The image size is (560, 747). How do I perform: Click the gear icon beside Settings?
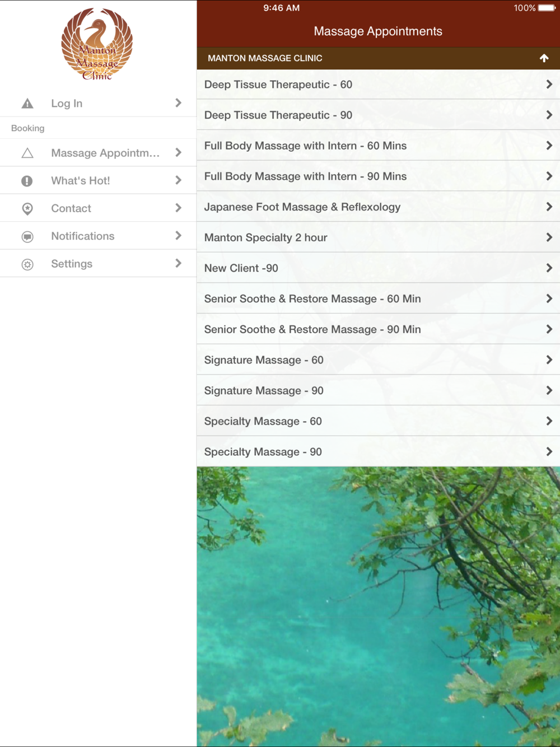click(x=27, y=264)
